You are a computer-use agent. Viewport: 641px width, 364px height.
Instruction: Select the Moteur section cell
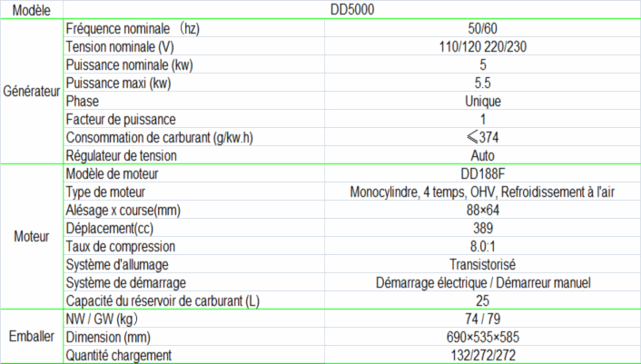31,237
